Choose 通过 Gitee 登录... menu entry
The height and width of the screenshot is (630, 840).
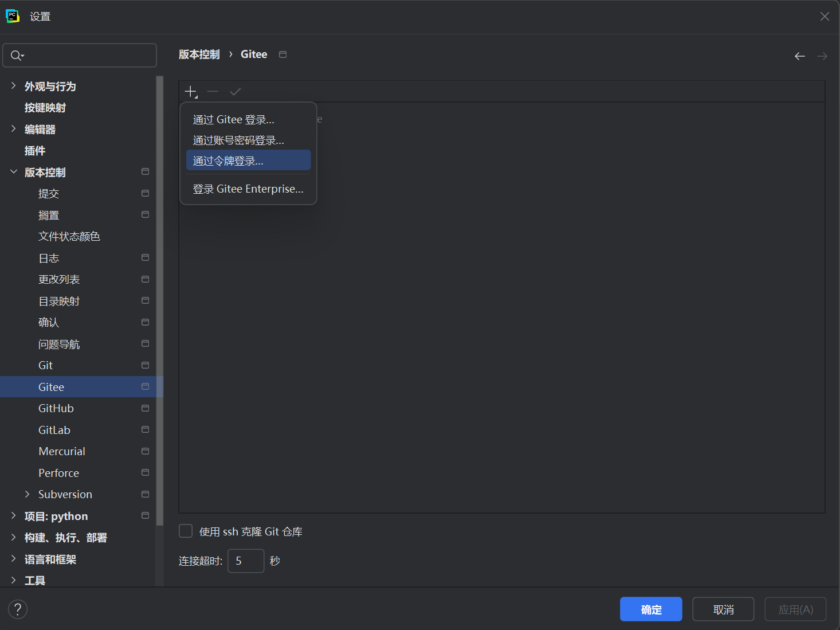249,119
